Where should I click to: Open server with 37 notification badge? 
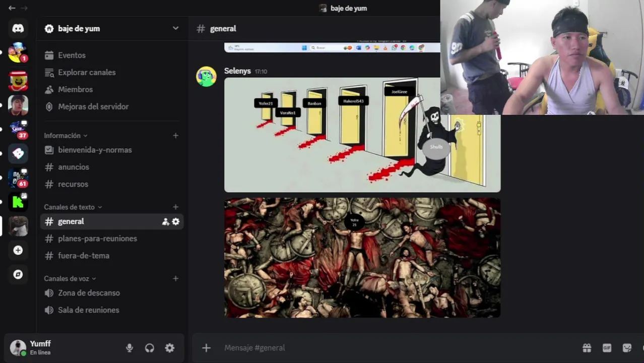point(18,129)
